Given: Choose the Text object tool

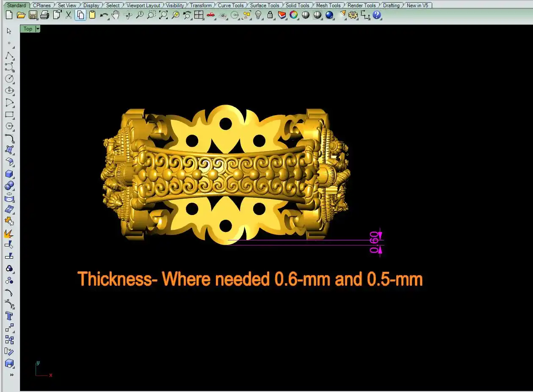Looking at the screenshot, I should (x=9, y=316).
